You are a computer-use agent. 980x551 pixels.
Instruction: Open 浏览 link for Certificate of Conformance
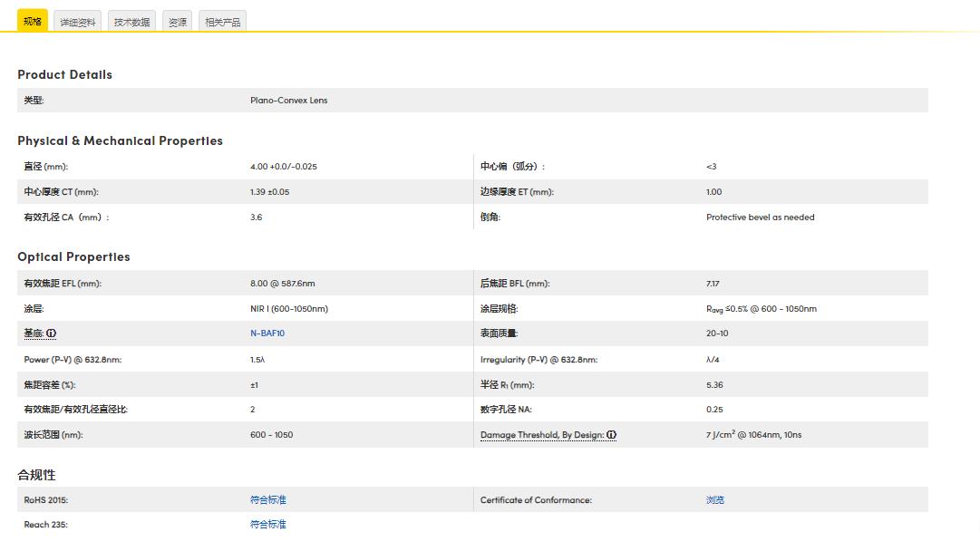pos(715,499)
